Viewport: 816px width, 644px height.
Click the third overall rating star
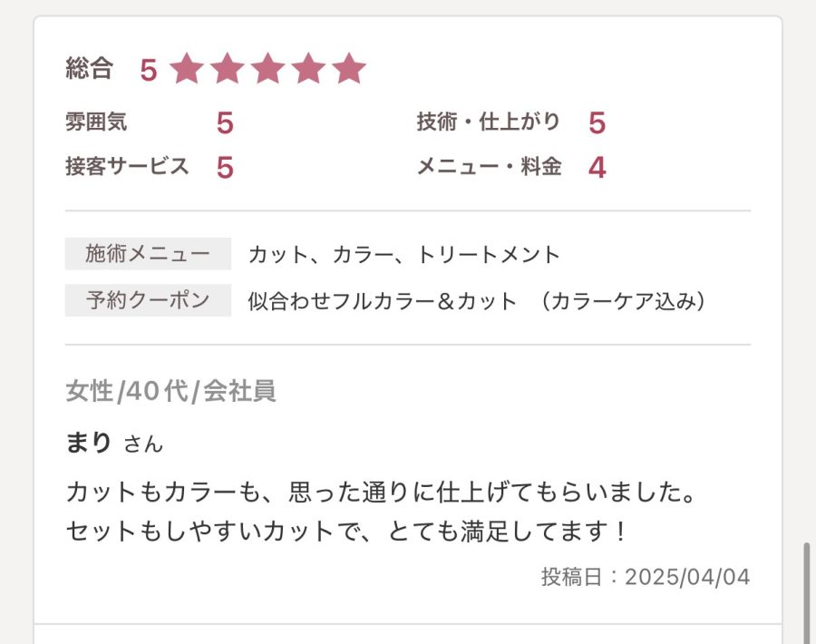tap(267, 69)
